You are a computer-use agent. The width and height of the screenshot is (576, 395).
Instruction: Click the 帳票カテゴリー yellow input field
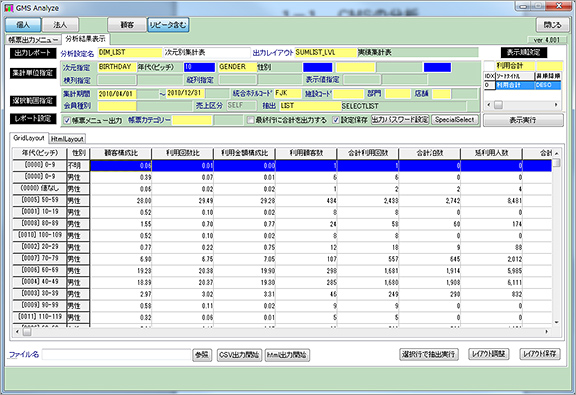[x=192, y=120]
